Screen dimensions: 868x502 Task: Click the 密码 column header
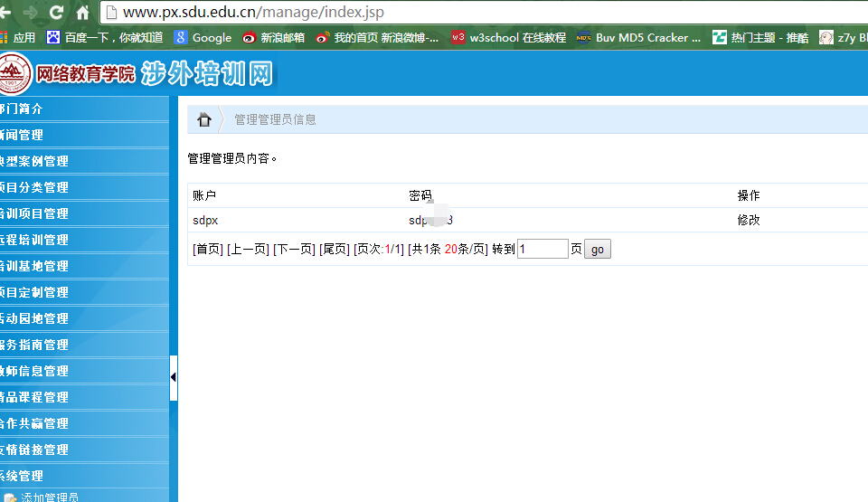pyautogui.click(x=420, y=195)
